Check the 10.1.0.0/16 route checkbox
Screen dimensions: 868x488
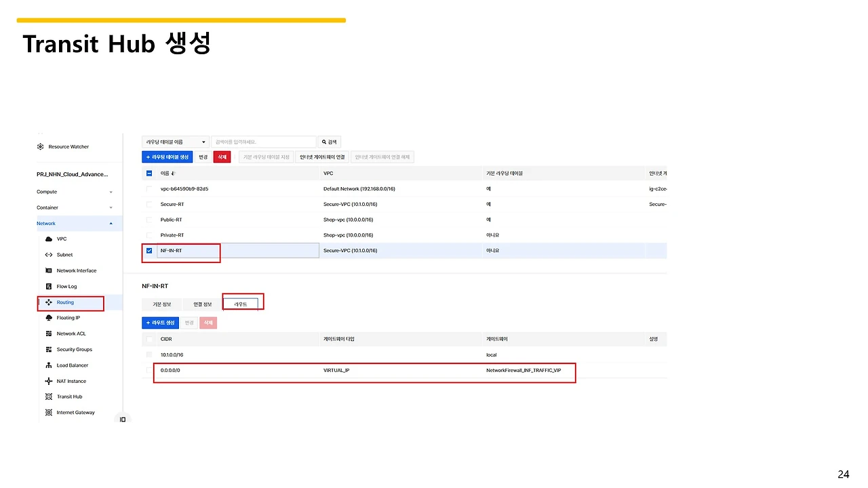point(149,354)
